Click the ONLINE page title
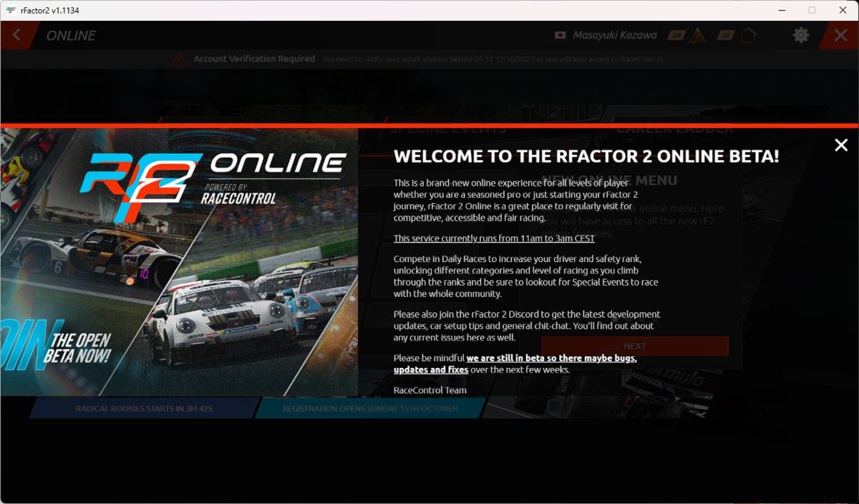The width and height of the screenshot is (859, 504). tap(71, 35)
